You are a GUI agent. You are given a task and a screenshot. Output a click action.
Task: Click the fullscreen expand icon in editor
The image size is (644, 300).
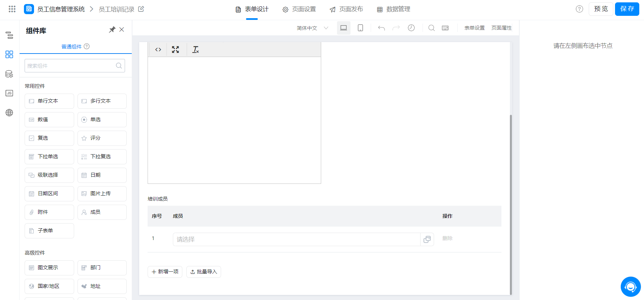[175, 50]
